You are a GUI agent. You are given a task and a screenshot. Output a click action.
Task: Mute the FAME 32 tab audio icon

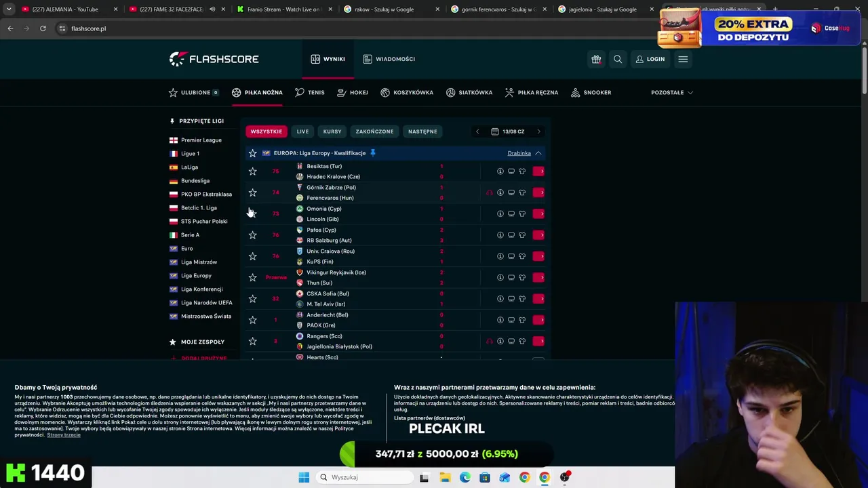click(212, 9)
